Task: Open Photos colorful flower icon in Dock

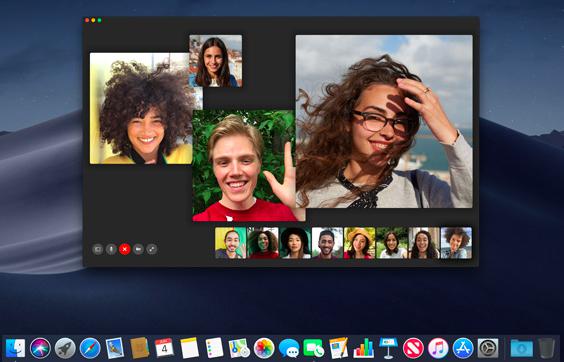Action: 264,348
